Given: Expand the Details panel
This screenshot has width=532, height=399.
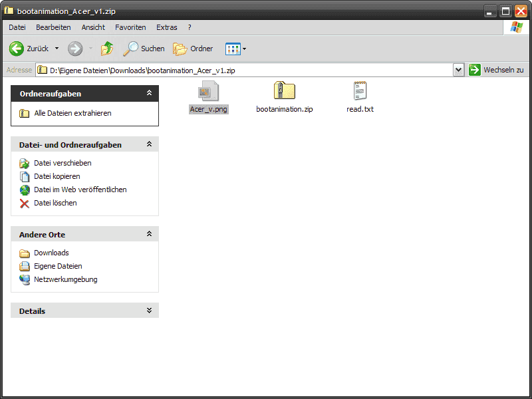Looking at the screenshot, I should [149, 311].
